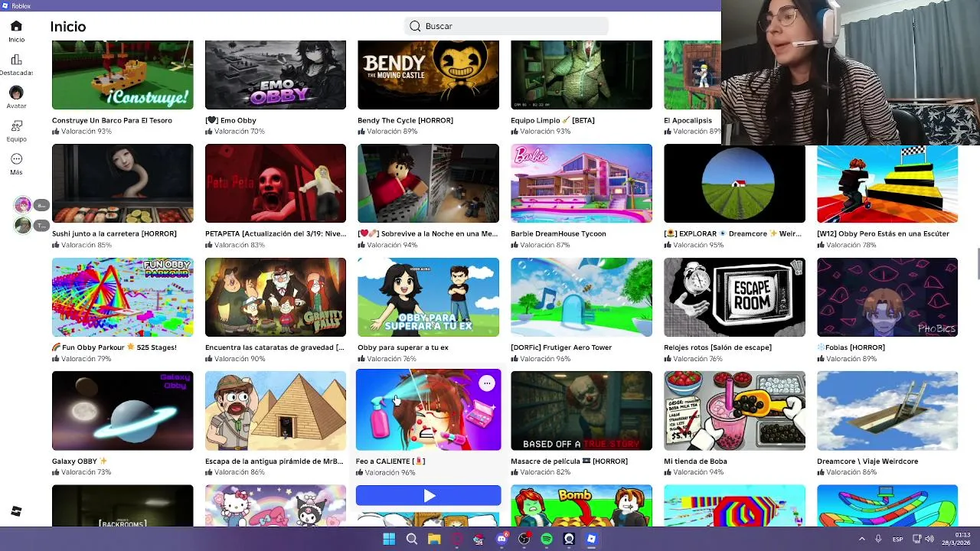980x551 pixels.
Task: Click the microphone icon in system tray
Action: point(878,539)
